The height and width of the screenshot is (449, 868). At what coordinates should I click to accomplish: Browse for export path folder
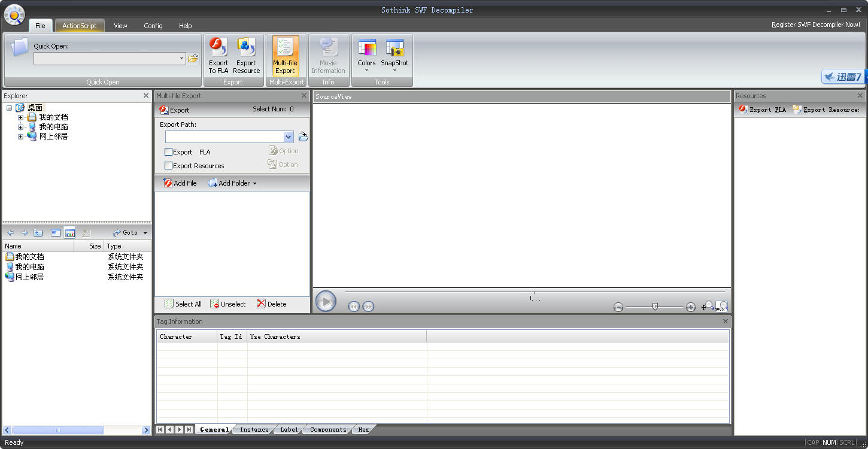pyautogui.click(x=303, y=136)
